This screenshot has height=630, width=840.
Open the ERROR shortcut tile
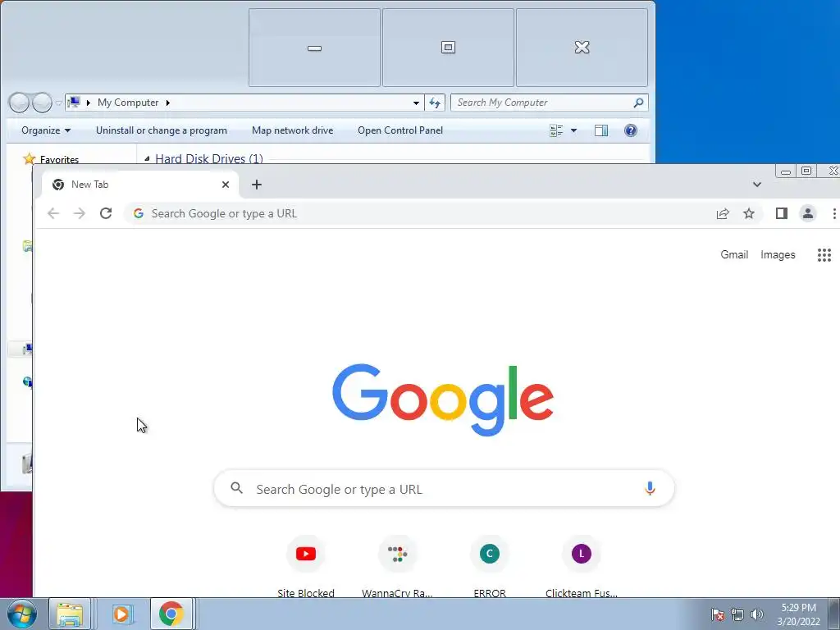pyautogui.click(x=490, y=566)
